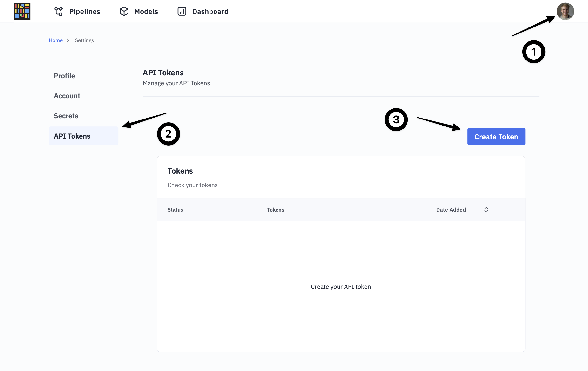Click the Status column header
This screenshot has width=588, height=371.
(175, 210)
